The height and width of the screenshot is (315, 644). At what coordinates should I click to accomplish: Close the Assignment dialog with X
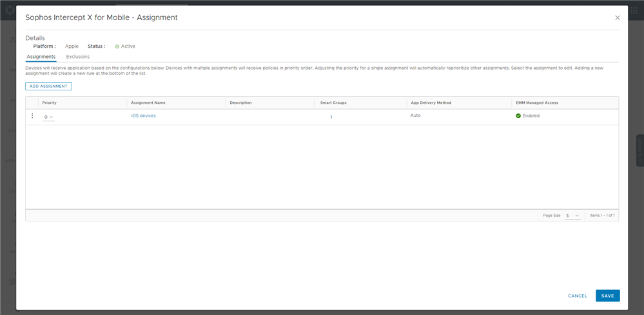[618, 17]
